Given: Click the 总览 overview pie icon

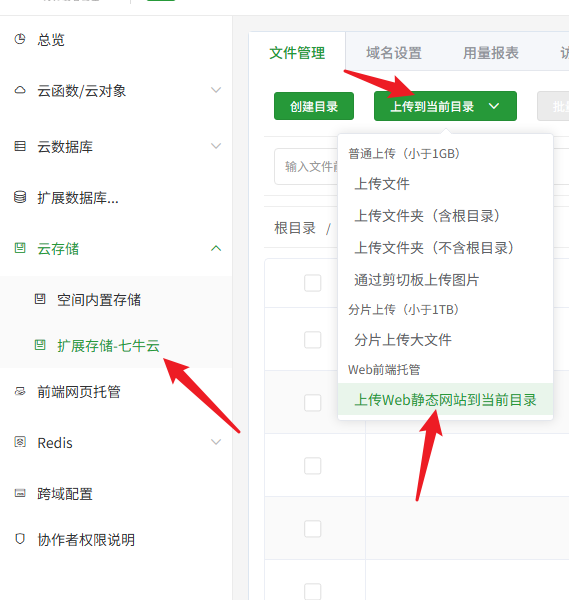Looking at the screenshot, I should coord(20,39).
